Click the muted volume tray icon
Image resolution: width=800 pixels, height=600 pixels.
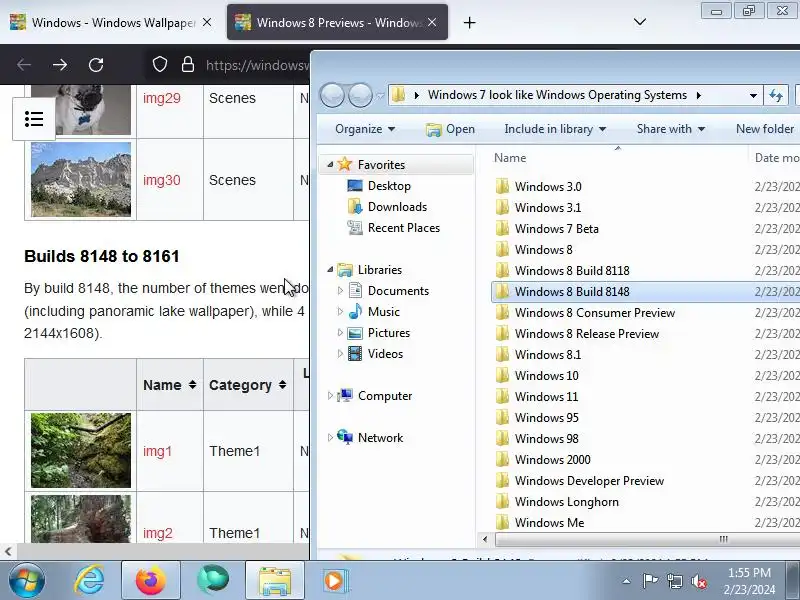pyautogui.click(x=699, y=582)
